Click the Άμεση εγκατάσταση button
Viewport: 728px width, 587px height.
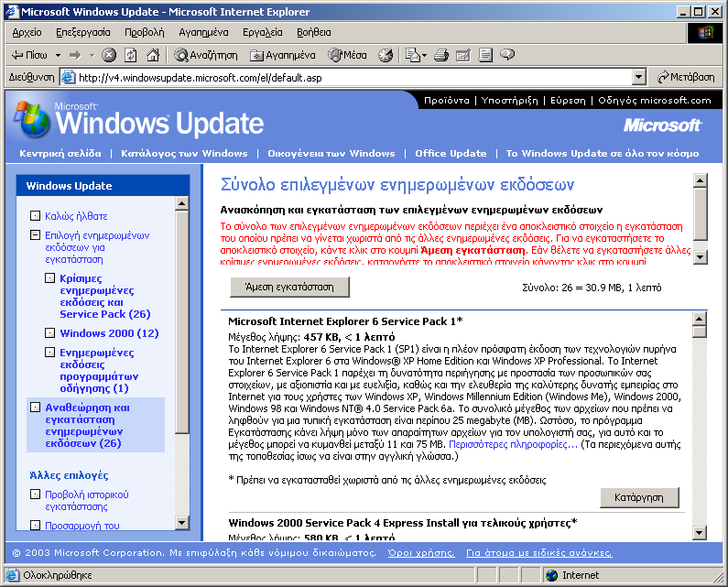click(289, 287)
